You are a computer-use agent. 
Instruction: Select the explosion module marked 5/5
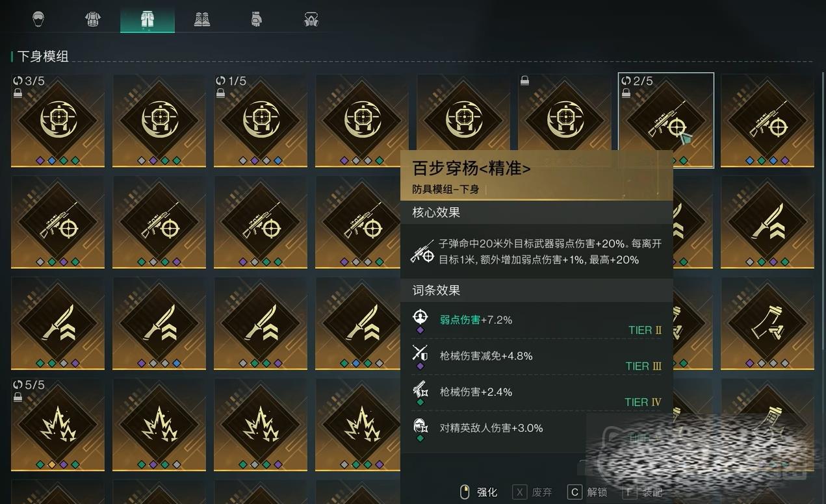58,425
